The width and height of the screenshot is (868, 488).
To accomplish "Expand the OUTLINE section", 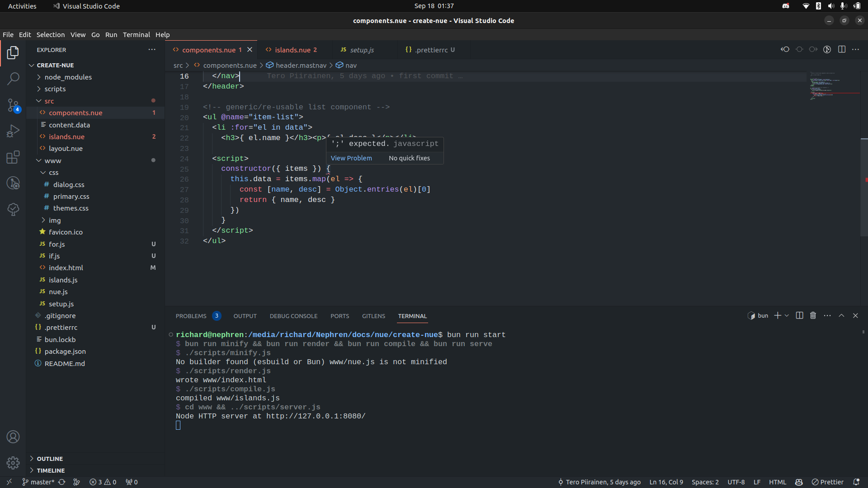I will (x=50, y=459).
